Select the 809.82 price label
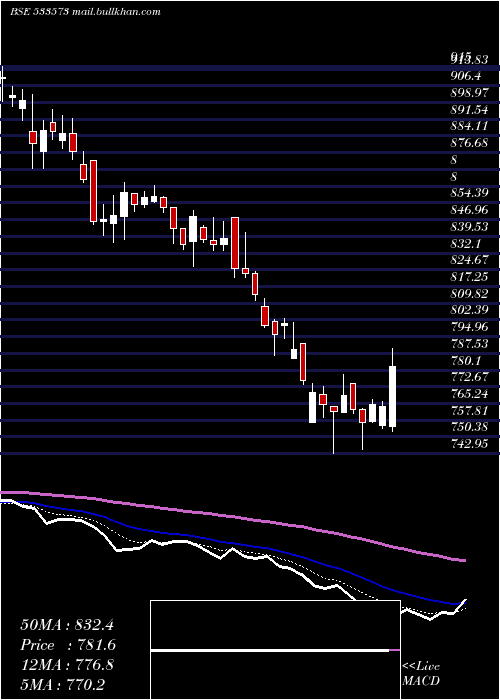Screen dimensions: 500x700 point(469,293)
